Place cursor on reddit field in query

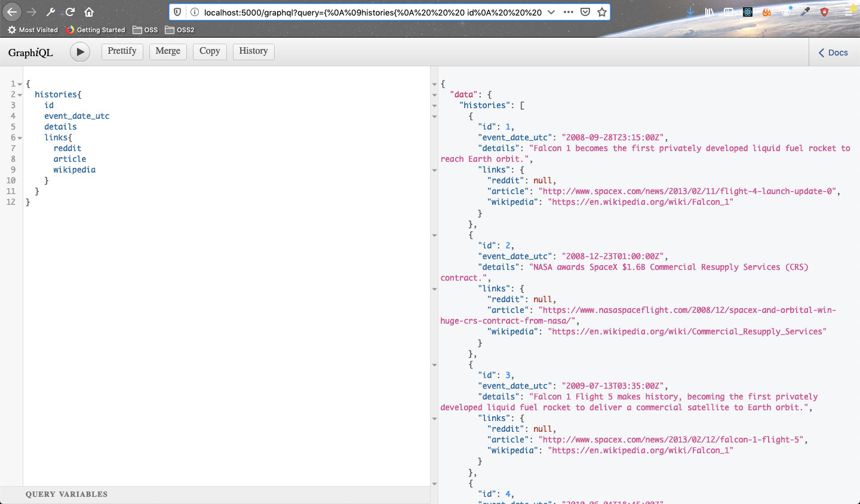[x=67, y=148]
